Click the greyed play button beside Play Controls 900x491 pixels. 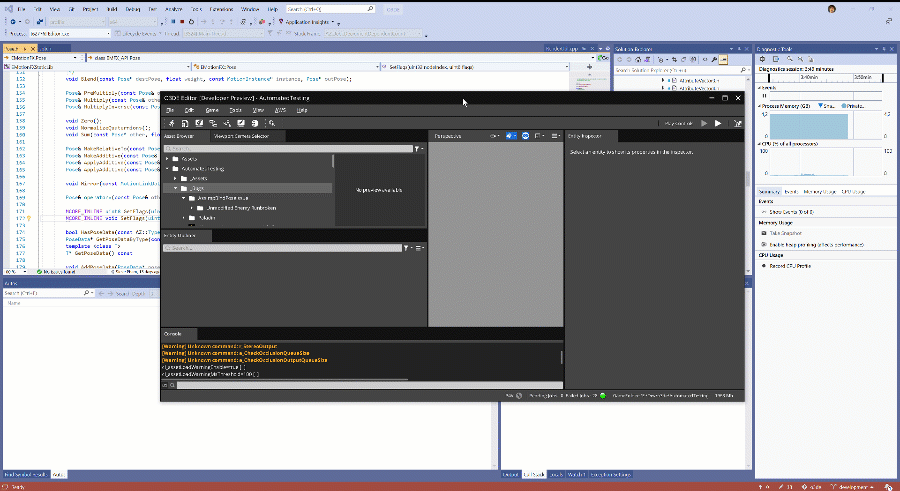pos(704,123)
